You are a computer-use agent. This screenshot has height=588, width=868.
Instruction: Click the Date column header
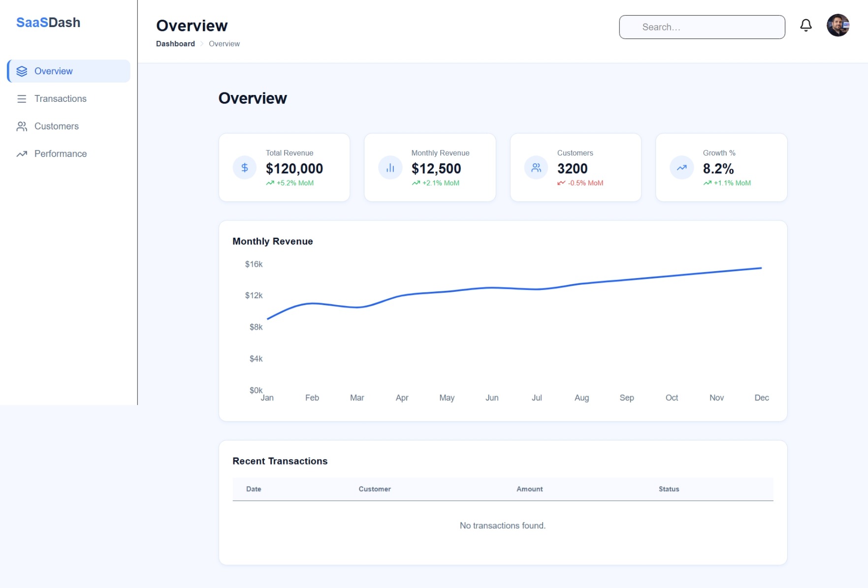(x=254, y=489)
